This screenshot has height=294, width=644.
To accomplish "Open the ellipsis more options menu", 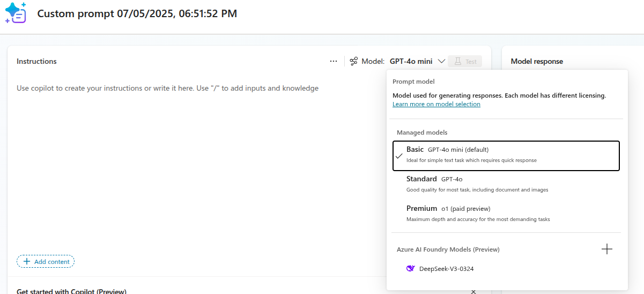I will 334,61.
